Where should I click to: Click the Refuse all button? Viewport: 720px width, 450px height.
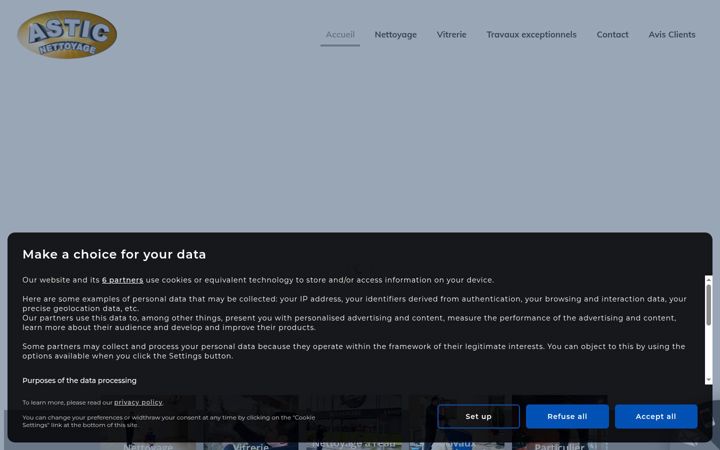point(567,416)
